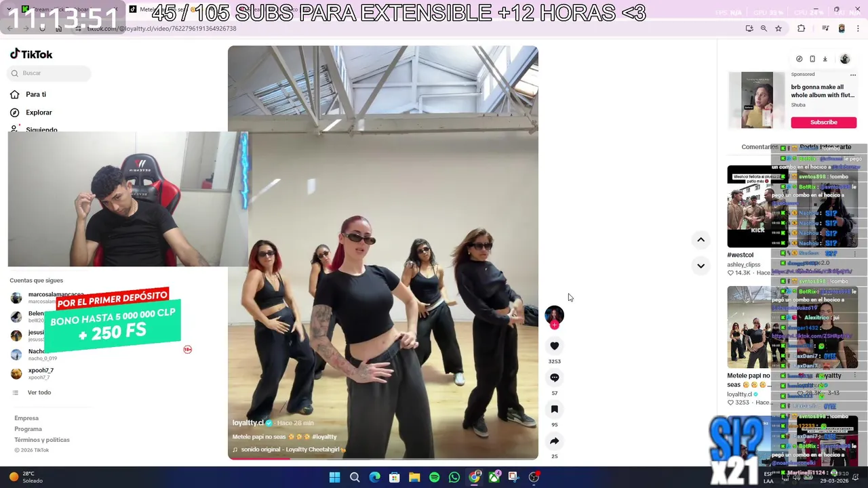The image size is (868, 488).
Task: Switch to the Comentarios tab
Action: pos(759,147)
